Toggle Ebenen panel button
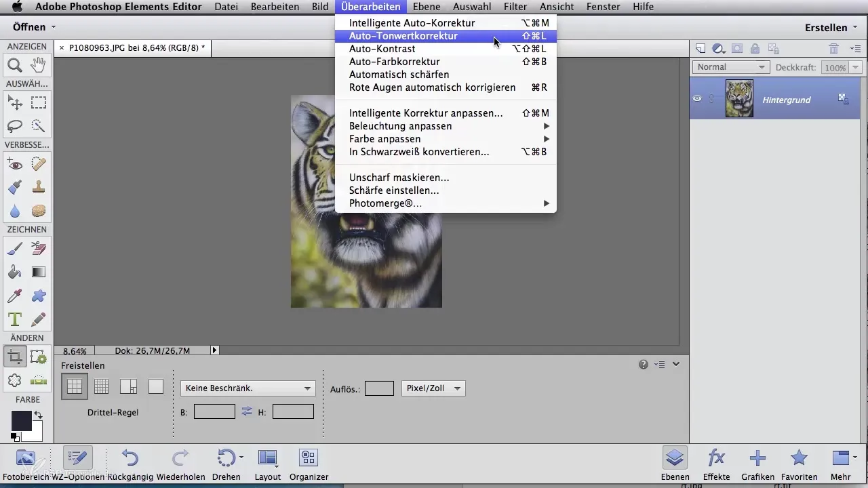 (674, 464)
